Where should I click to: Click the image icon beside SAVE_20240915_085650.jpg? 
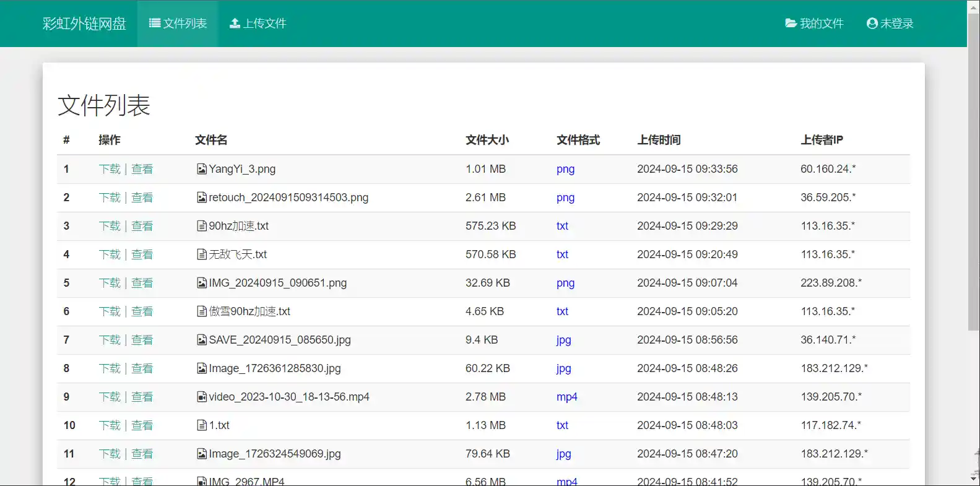[x=201, y=340]
